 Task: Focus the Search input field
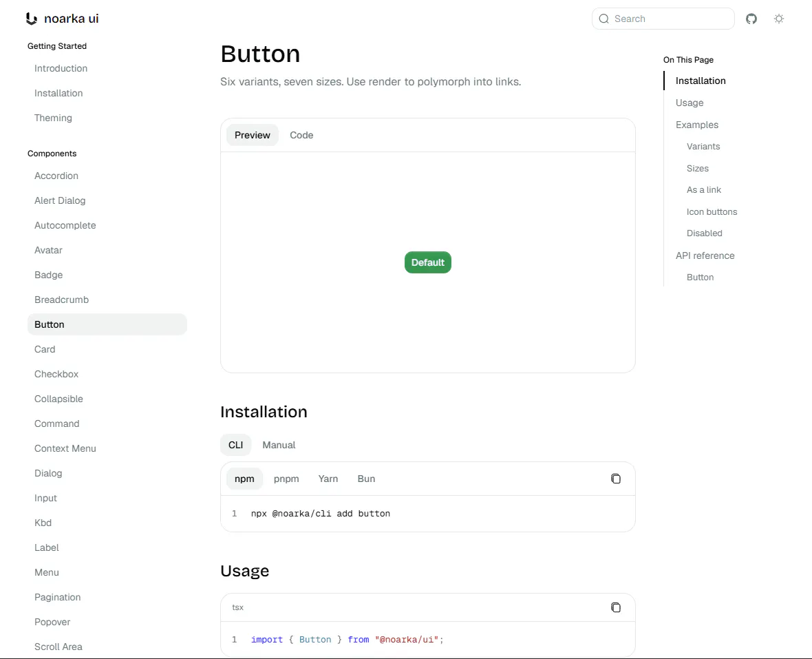[x=663, y=19]
